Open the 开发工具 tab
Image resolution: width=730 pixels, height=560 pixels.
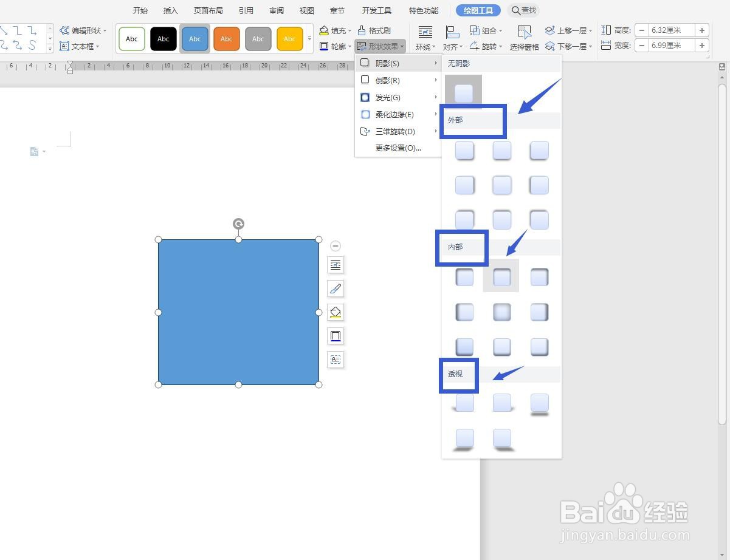pos(377,10)
